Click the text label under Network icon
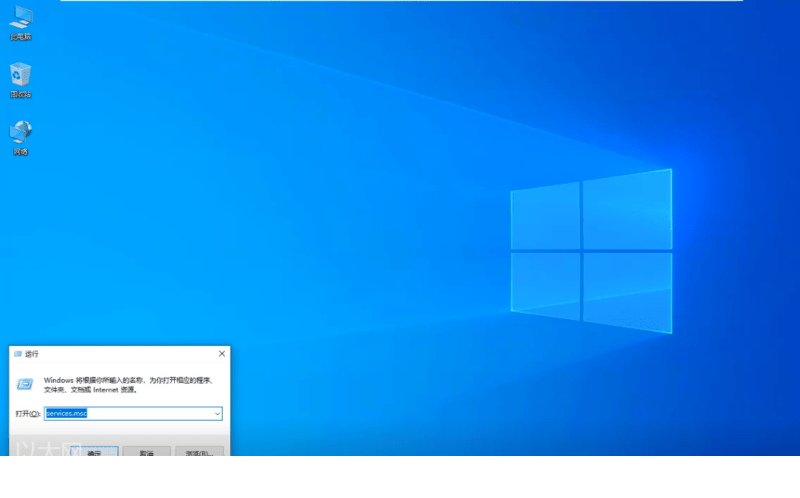The height and width of the screenshot is (498, 800). coord(21,152)
